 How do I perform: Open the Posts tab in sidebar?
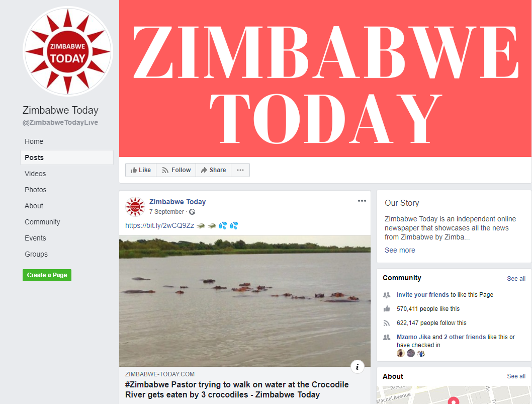[67, 157]
